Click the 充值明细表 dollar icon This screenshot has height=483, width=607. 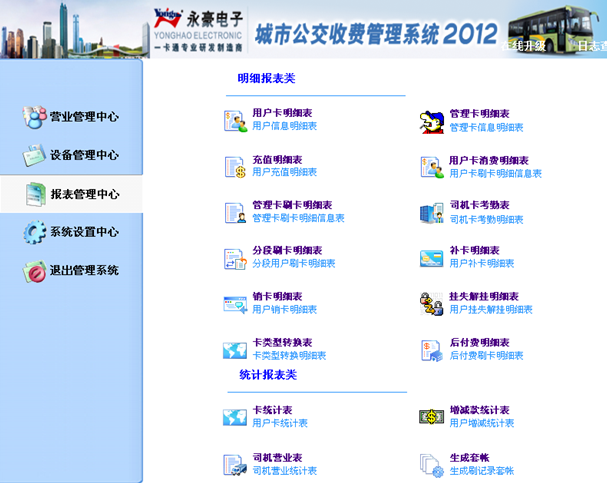pyautogui.click(x=234, y=167)
